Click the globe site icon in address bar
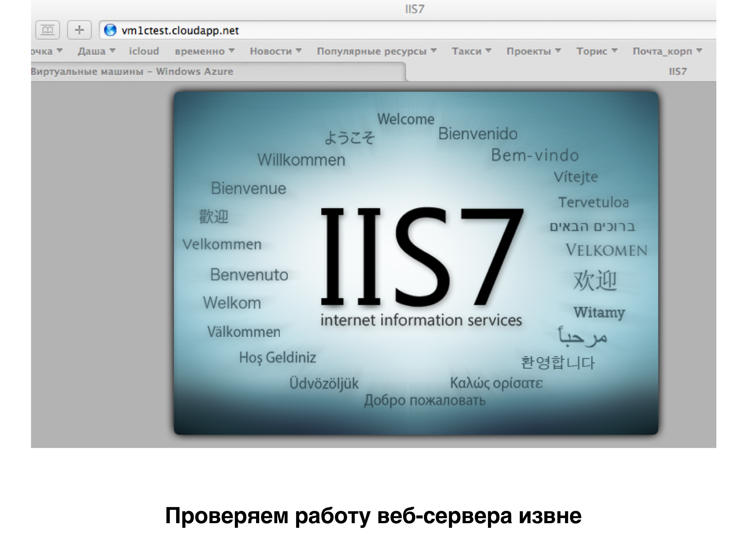The width and height of the screenshot is (747, 560). click(110, 30)
